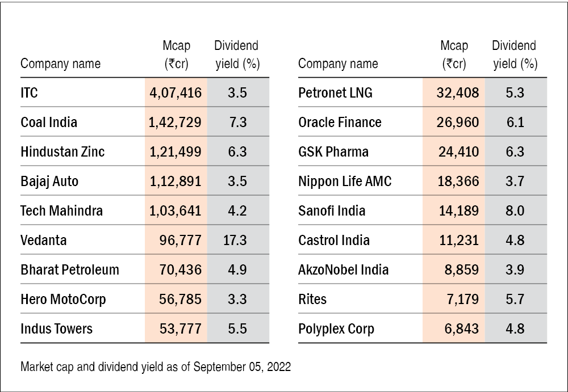Select the Hindustan Zinc row label

(x=62, y=151)
